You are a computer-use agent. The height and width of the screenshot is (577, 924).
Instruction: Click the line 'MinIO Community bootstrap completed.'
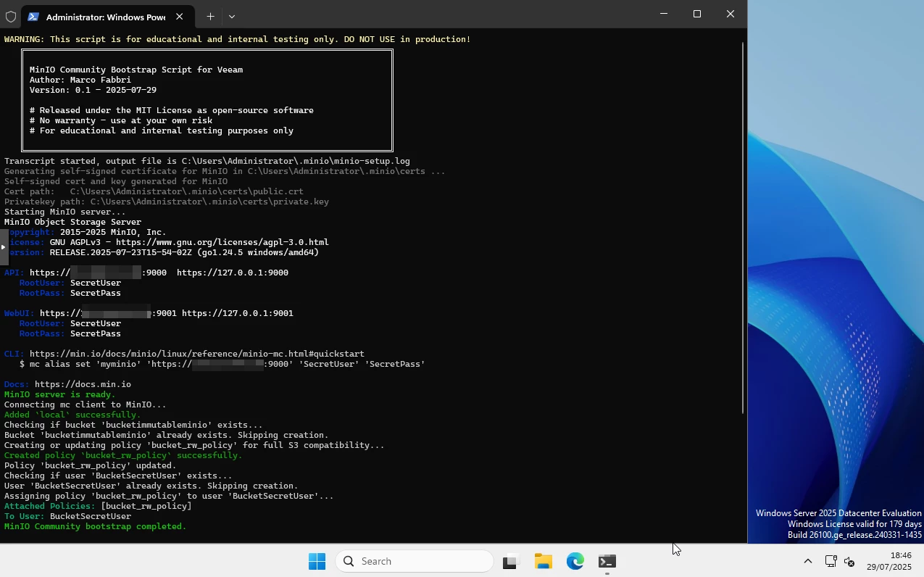(x=96, y=526)
